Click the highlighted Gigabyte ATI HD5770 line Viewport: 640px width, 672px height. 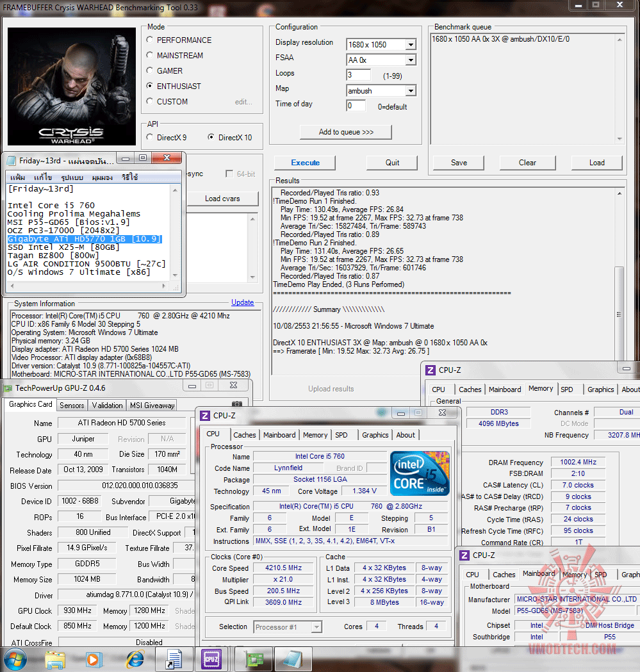tap(85, 239)
